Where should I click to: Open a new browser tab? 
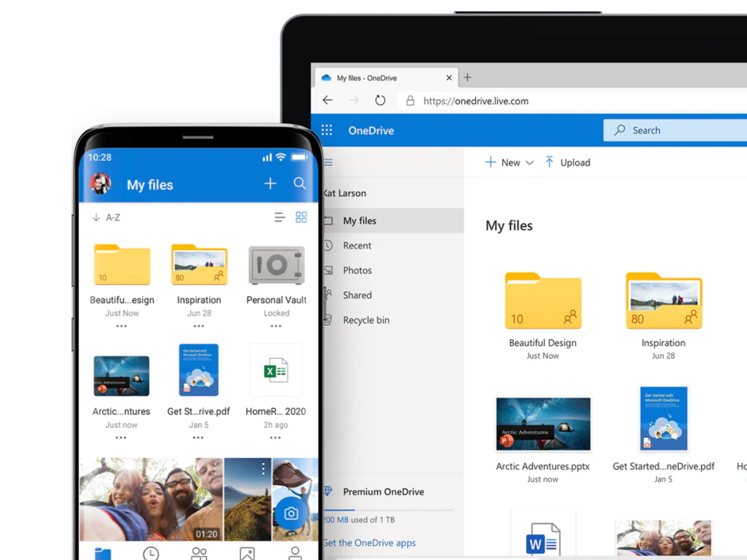(x=467, y=78)
